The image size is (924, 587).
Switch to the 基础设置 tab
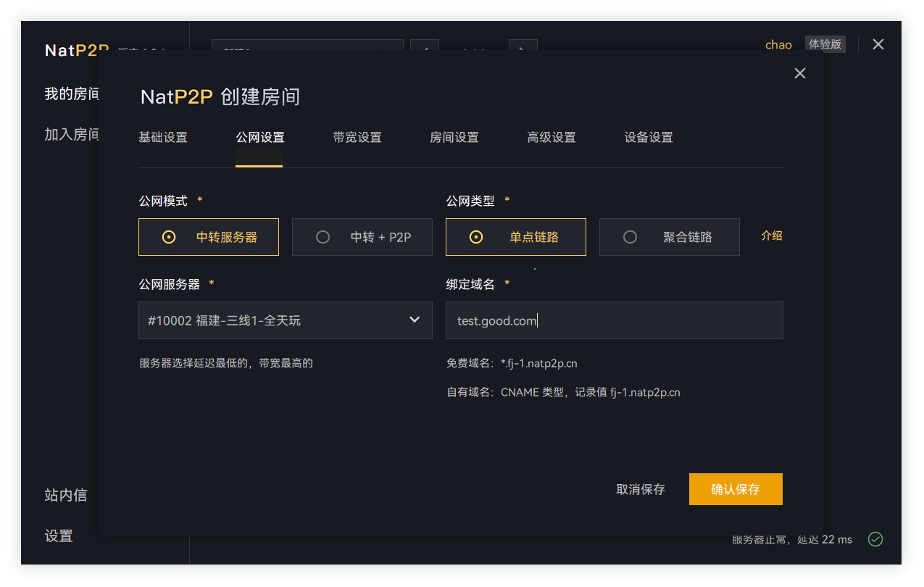(x=163, y=137)
